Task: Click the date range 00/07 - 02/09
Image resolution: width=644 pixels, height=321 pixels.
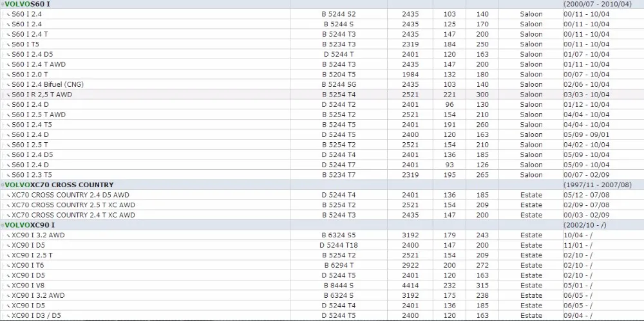Action: (x=587, y=175)
